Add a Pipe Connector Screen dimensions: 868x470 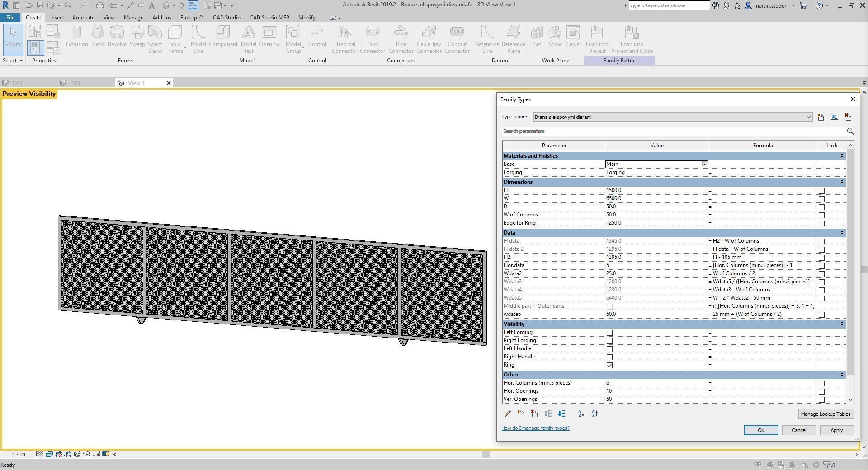[401, 40]
